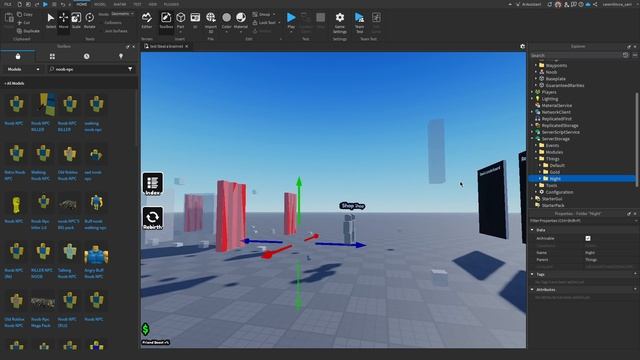Expand the Tools folder in Explorer
The height and width of the screenshot is (360, 640).
point(536,185)
